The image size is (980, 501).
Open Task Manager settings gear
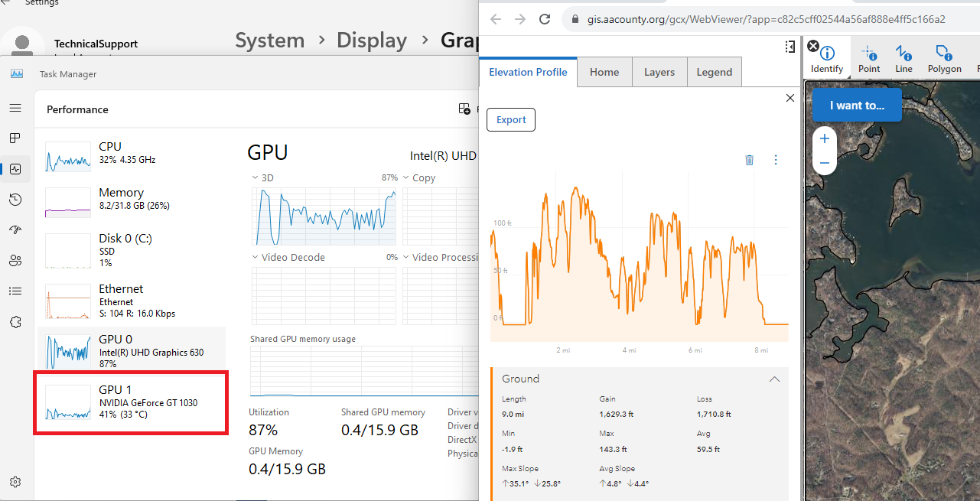coord(15,481)
